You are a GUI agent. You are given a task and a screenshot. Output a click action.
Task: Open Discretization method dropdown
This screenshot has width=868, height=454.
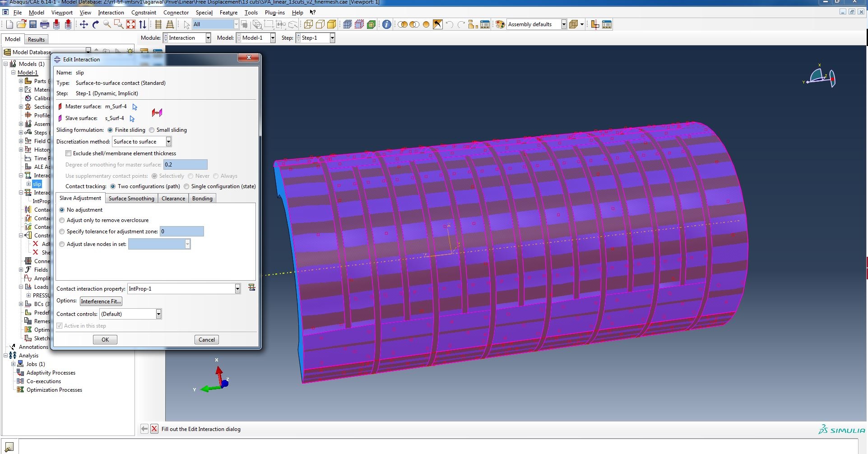tap(168, 142)
